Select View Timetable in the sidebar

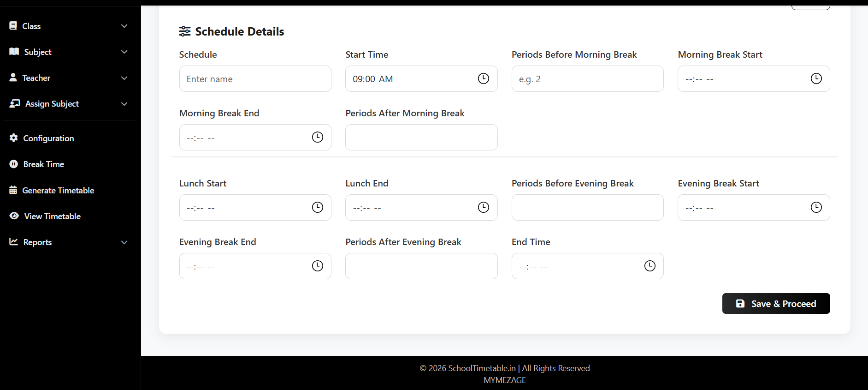(x=52, y=216)
